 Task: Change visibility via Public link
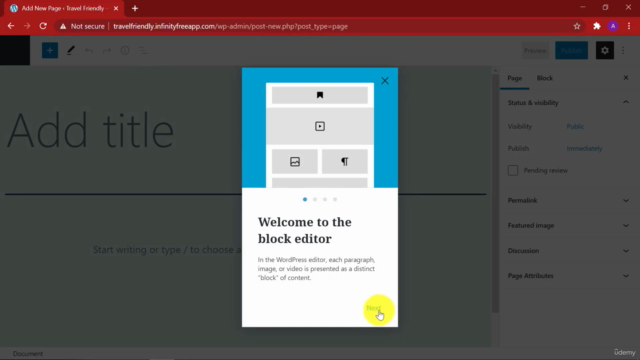575,127
